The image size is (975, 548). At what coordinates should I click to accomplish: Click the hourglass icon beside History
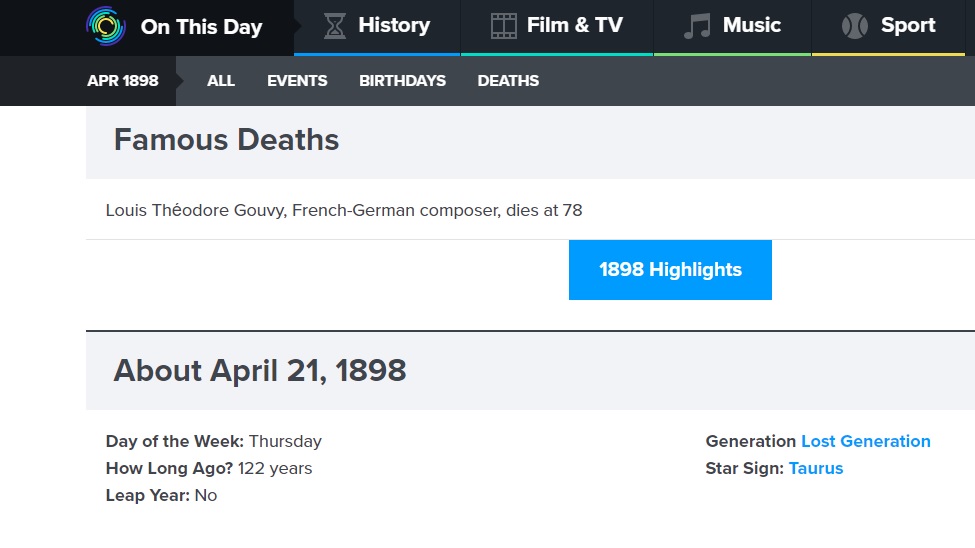(x=334, y=26)
